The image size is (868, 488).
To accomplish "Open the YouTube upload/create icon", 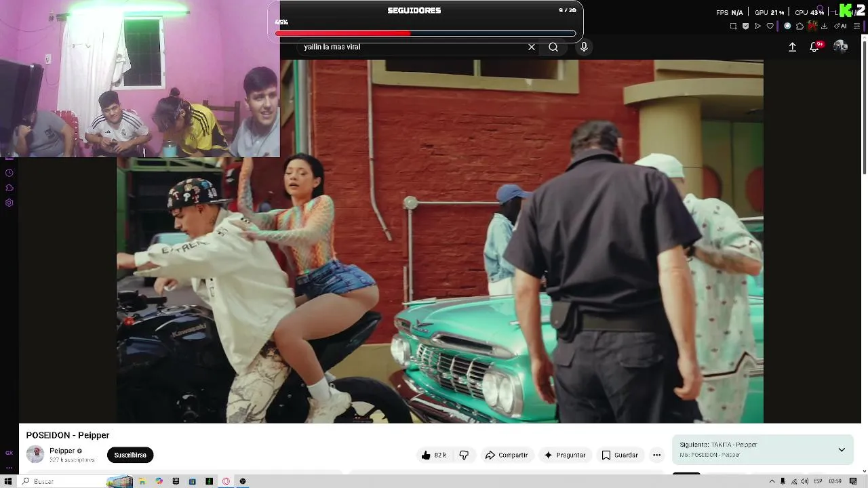I will click(x=792, y=47).
